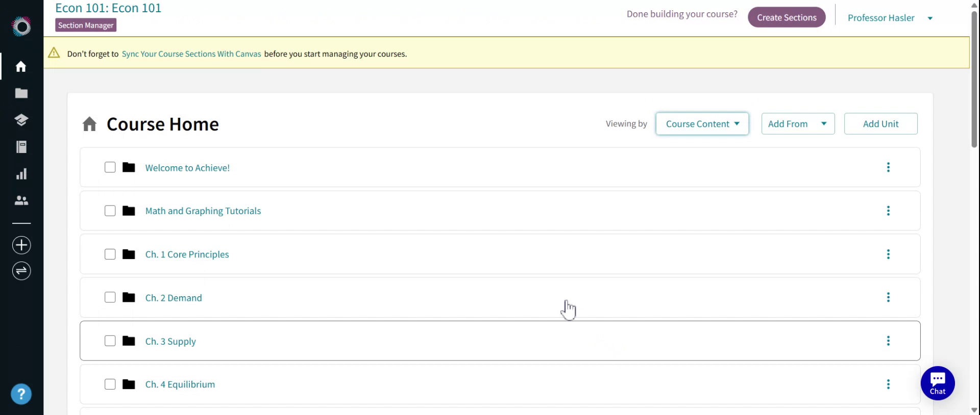The width and height of the screenshot is (980, 415).
Task: Open options menu for Ch. 1 Core Principles
Action: point(888,254)
